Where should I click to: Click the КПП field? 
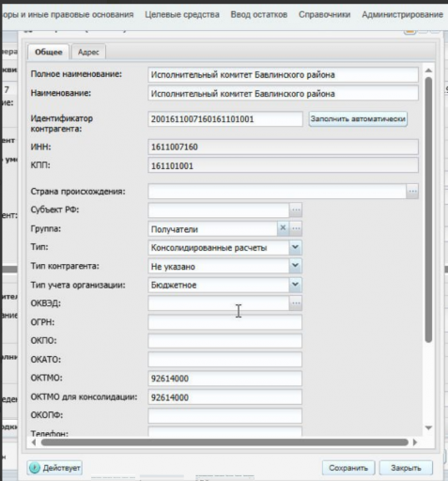[x=283, y=165]
